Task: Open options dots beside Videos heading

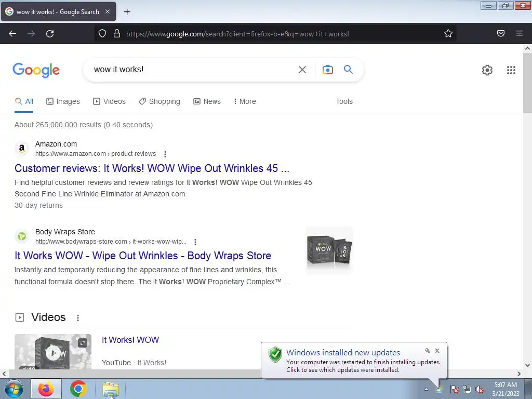Action: (78, 317)
